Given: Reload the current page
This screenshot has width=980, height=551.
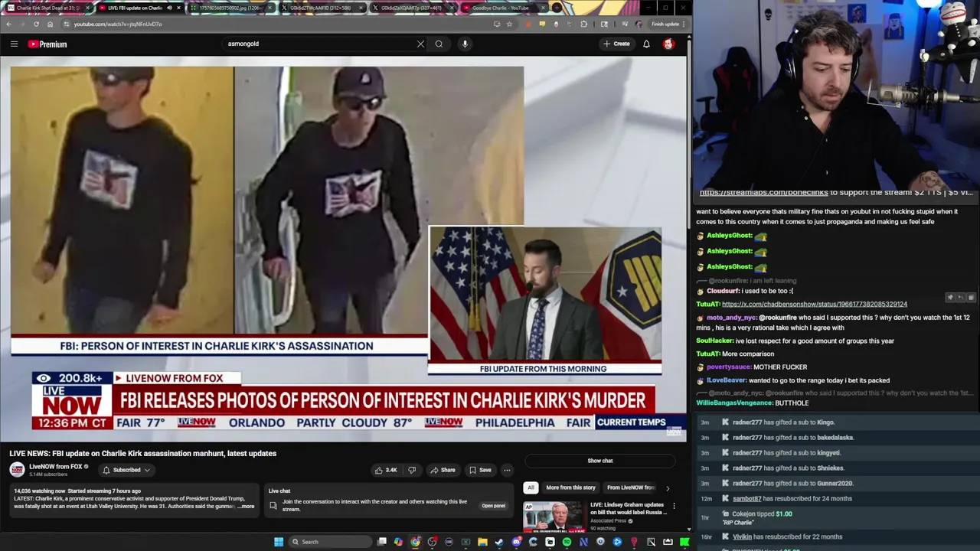Looking at the screenshot, I should 36,24.
